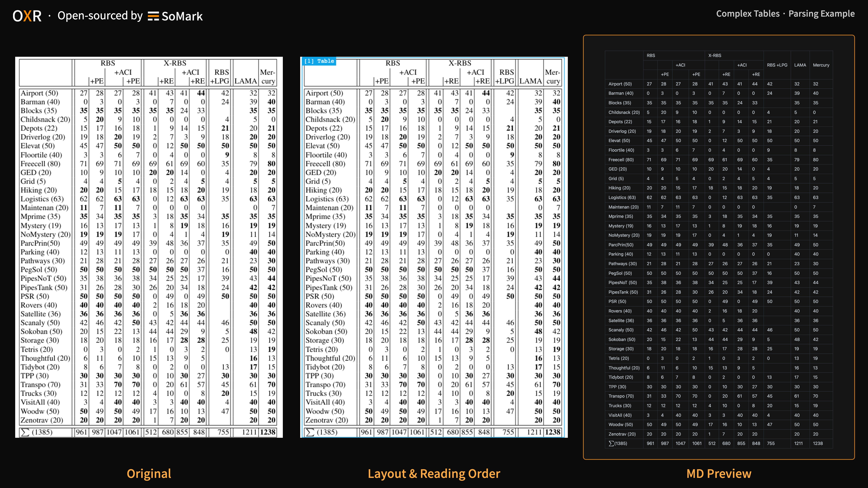Click the 'Open-sourced by' text
This screenshot has width=868, height=488.
coord(100,16)
